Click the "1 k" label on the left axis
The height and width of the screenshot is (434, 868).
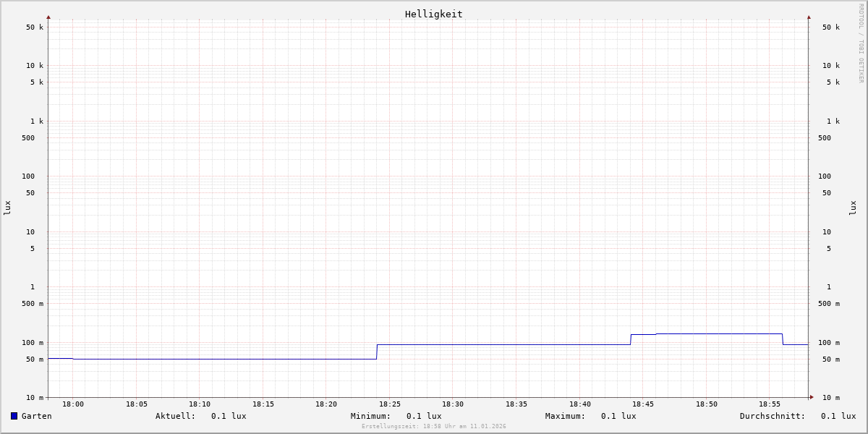(x=37, y=122)
